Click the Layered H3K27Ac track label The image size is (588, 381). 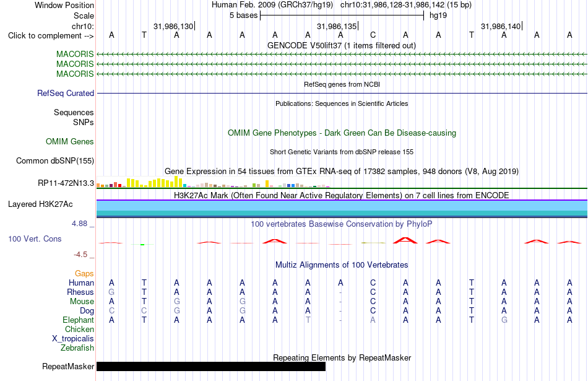40,204
